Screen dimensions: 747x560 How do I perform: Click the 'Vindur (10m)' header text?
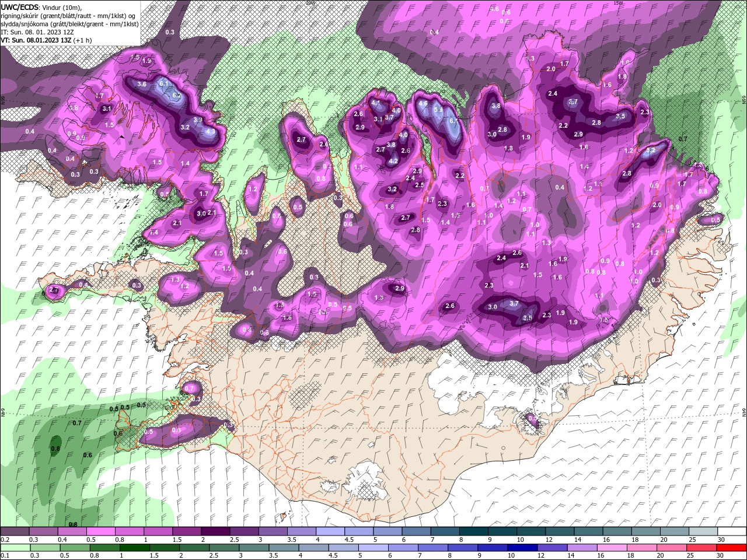point(62,7)
